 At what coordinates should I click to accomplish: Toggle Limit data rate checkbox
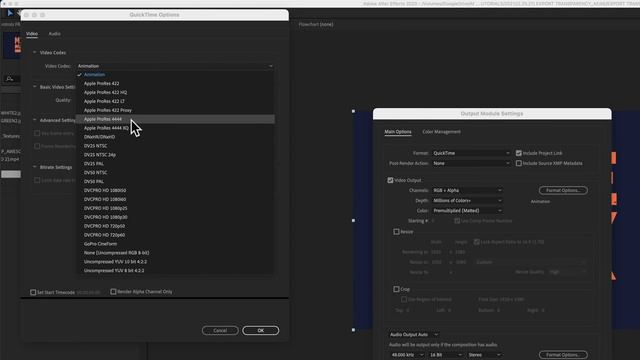37,180
